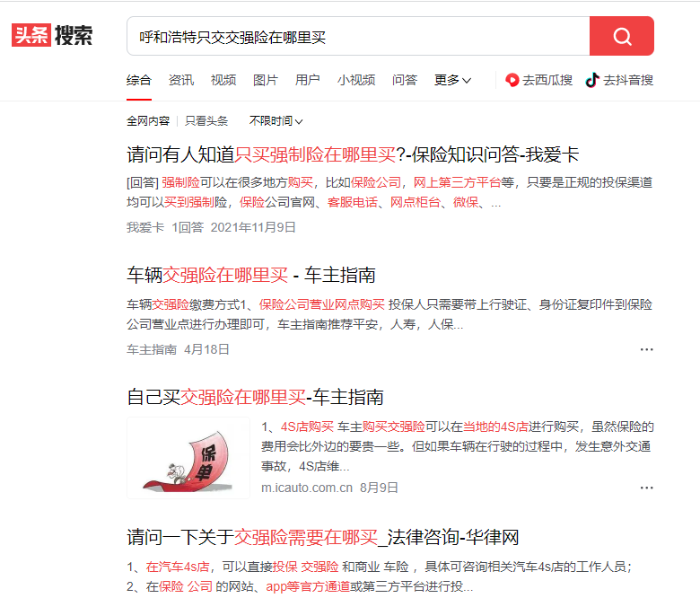
Task: Open result 请问有人知道只买强制险在哪里买
Action: click(x=353, y=155)
